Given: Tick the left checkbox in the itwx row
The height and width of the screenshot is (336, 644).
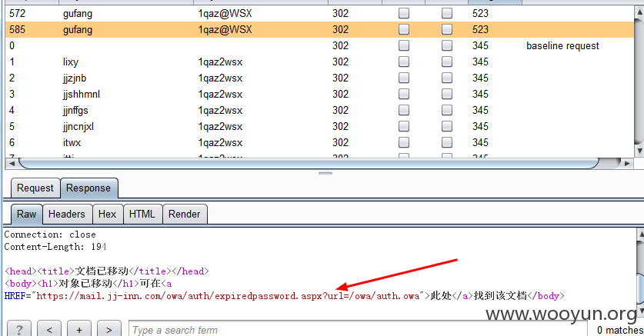Looking at the screenshot, I should [404, 142].
